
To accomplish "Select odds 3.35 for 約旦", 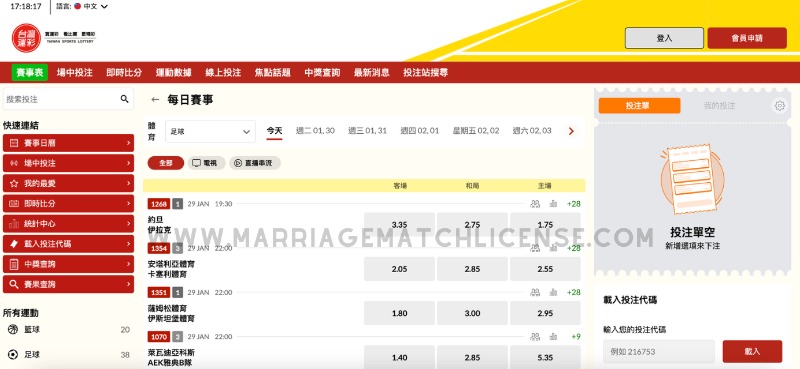I will coord(399,225).
